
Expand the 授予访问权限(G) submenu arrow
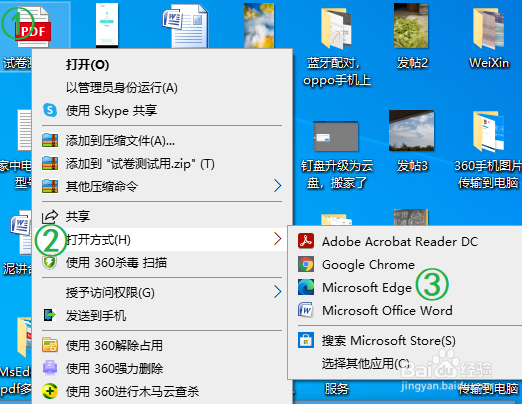[x=277, y=292]
